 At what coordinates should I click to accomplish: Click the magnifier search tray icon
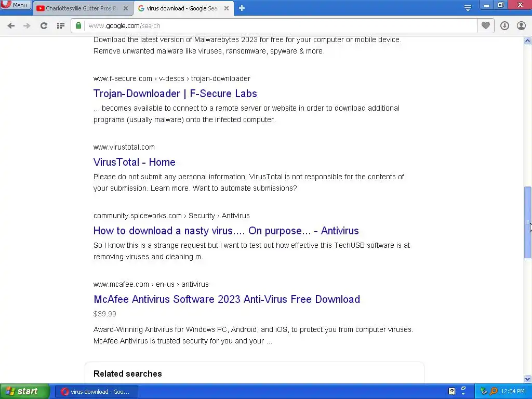(494, 392)
